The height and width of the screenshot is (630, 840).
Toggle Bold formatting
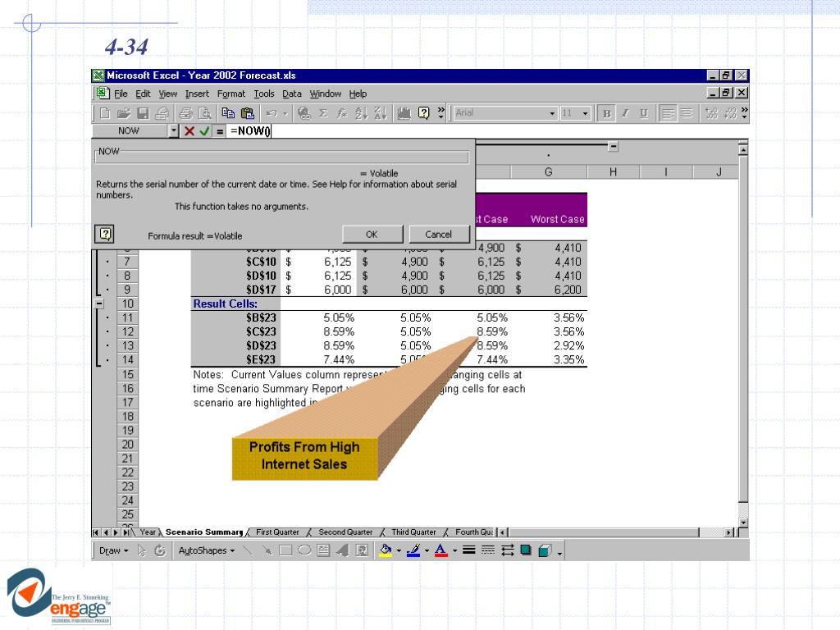606,113
